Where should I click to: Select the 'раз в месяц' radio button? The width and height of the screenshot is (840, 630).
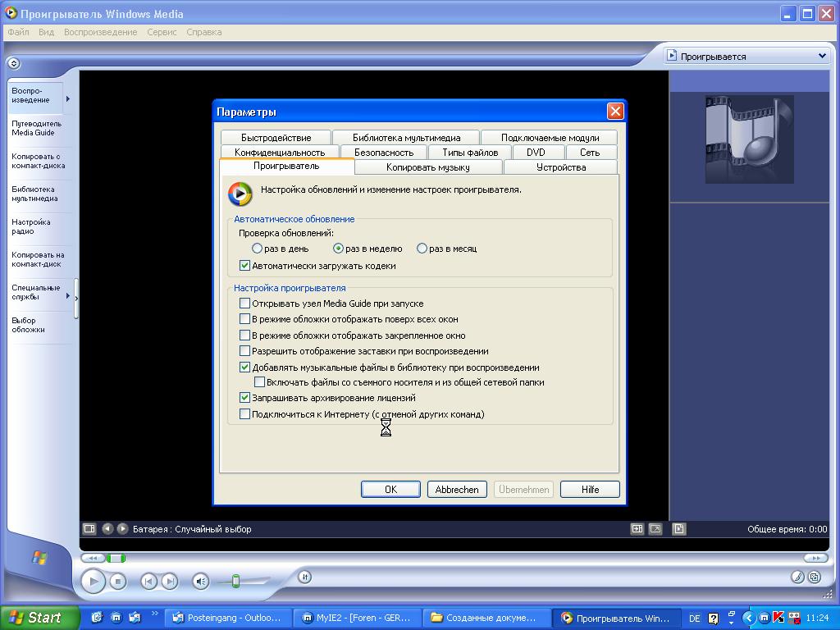click(422, 249)
